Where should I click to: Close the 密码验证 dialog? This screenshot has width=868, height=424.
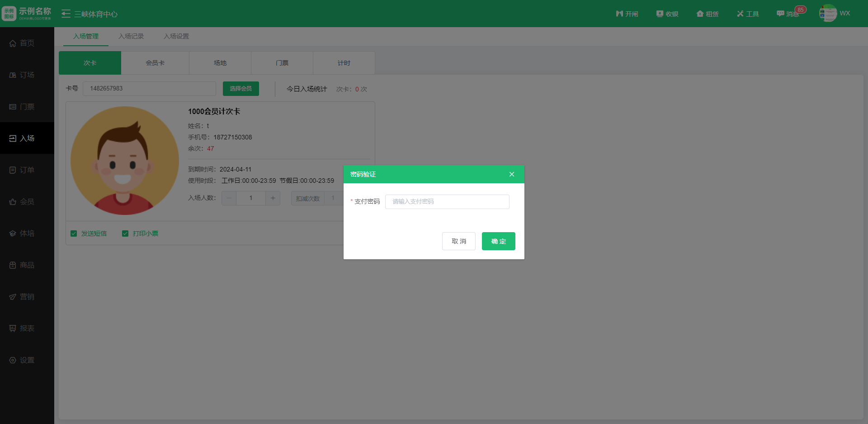[512, 174]
